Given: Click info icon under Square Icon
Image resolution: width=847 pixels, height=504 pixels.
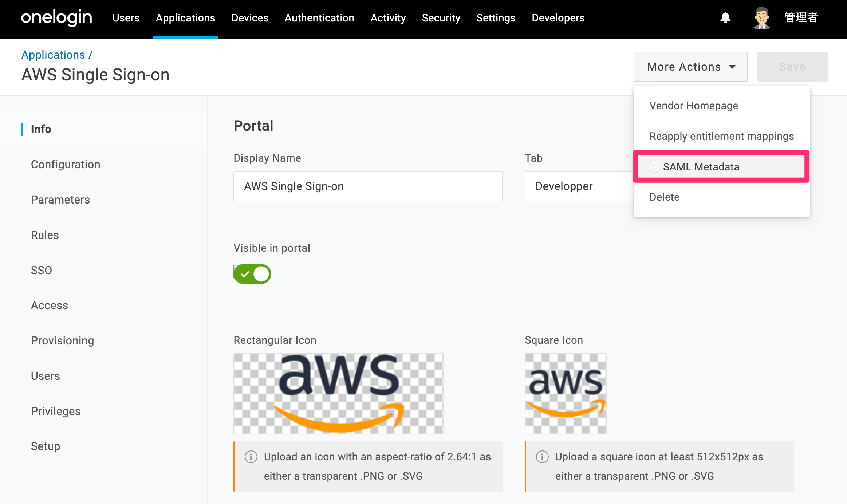Looking at the screenshot, I should 542,457.
